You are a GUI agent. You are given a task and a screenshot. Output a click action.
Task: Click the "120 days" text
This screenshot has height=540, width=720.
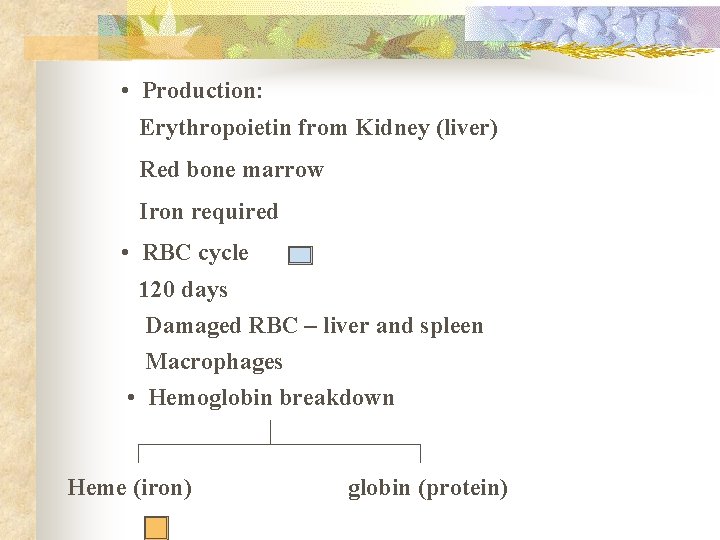(183, 290)
